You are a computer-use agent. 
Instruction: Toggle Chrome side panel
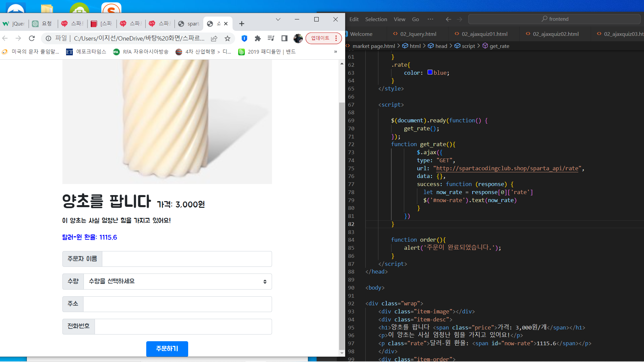284,39
